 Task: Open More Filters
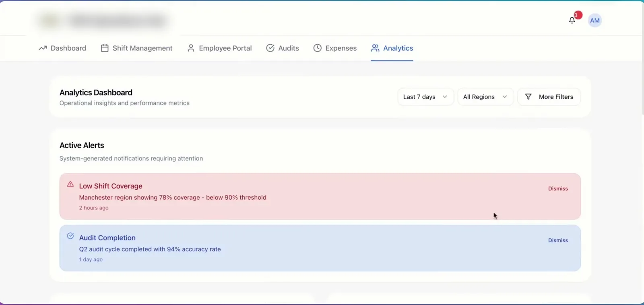pyautogui.click(x=549, y=97)
